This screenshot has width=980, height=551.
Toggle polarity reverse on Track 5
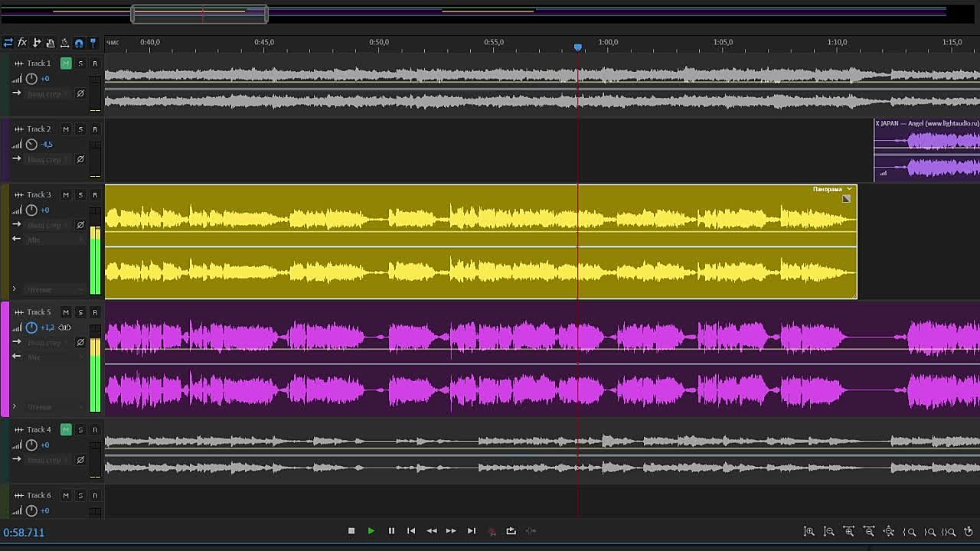80,342
